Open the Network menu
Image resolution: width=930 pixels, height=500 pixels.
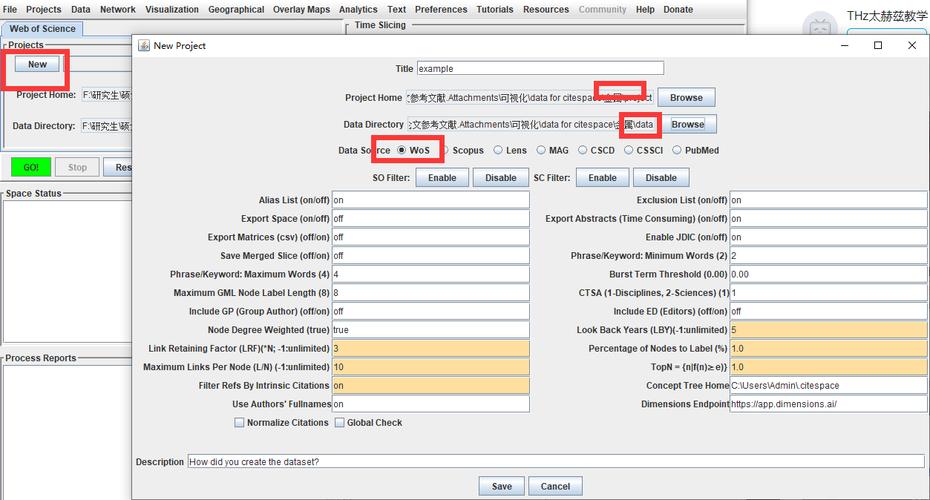[x=117, y=9]
